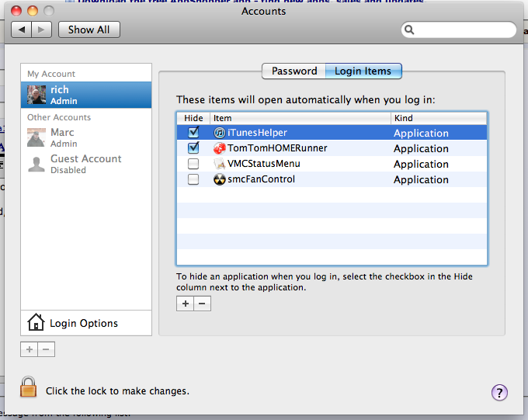Click rich's account picture

36,95
